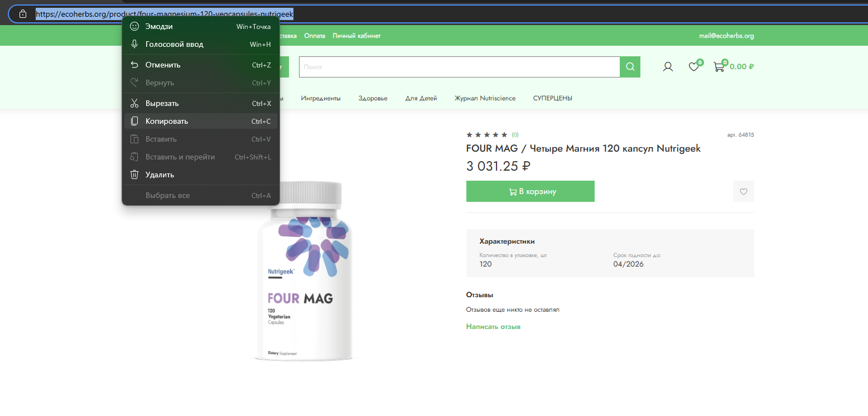Select Отменить in the context menu
The image size is (868, 416).
point(200,65)
